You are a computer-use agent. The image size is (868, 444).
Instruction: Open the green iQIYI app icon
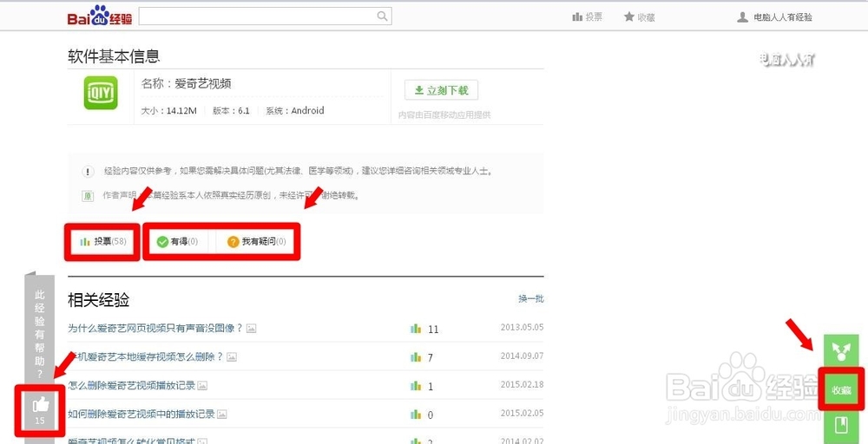101,93
